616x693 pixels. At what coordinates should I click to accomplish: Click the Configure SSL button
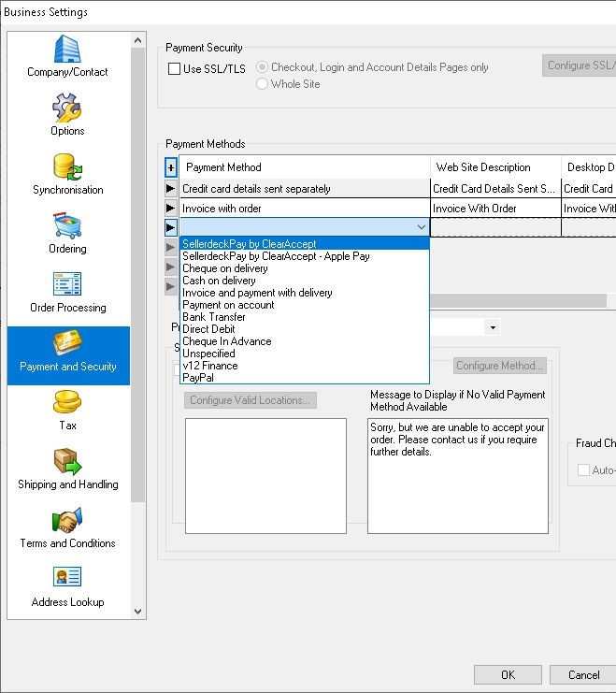coord(579,65)
